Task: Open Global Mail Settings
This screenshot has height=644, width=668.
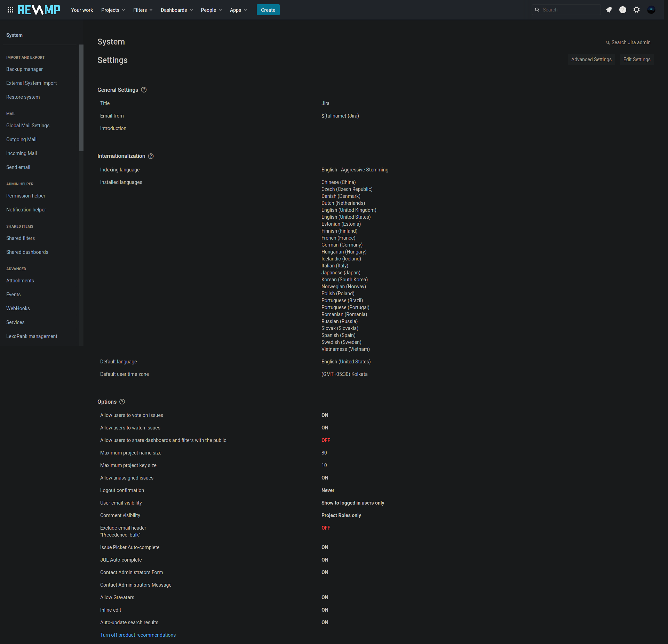Action: (28, 126)
